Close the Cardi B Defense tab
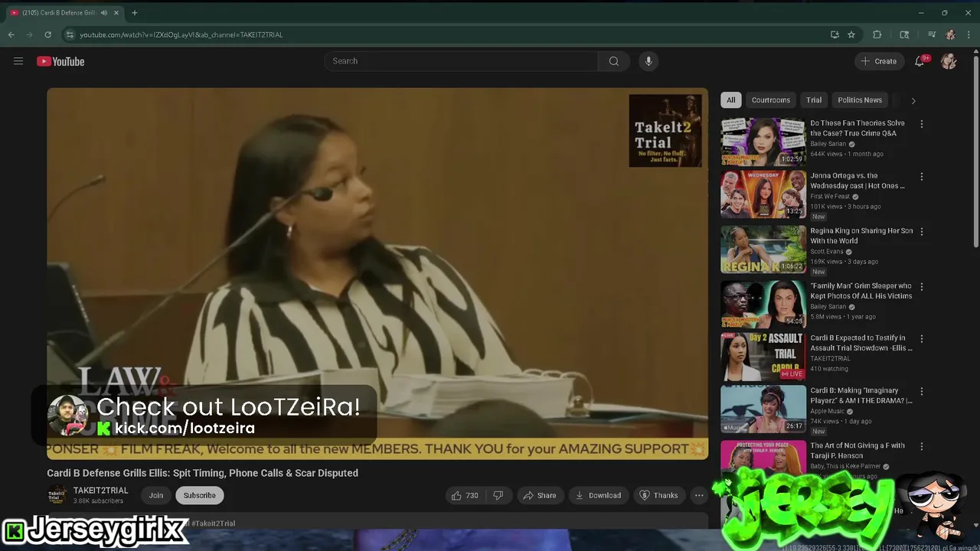Viewport: 980px width, 551px height. pos(116,13)
